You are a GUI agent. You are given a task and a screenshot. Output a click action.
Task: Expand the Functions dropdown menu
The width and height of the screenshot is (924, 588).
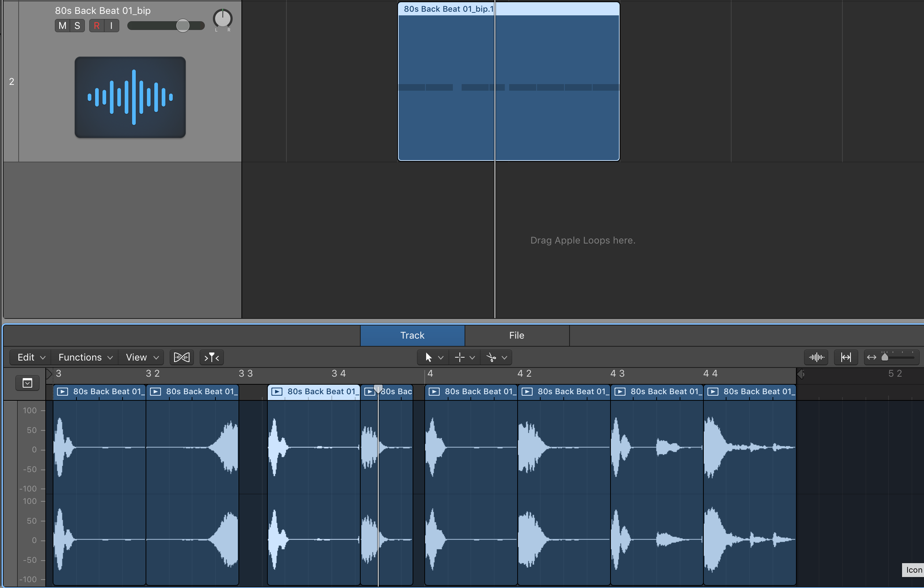[85, 358]
